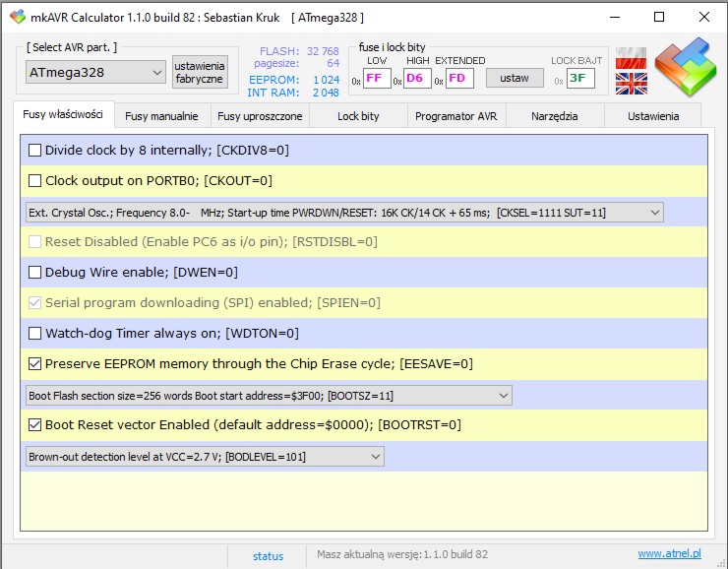Click the app icon in title bar
Screen dimensions: 728x569
17,18
